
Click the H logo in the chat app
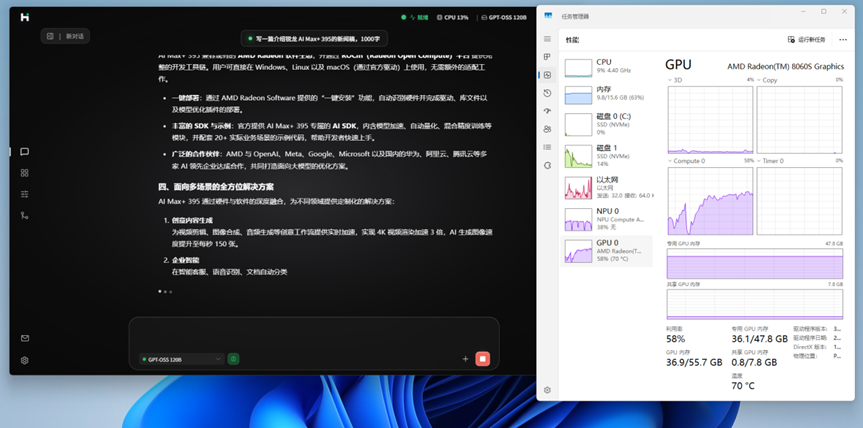pyautogui.click(x=24, y=17)
